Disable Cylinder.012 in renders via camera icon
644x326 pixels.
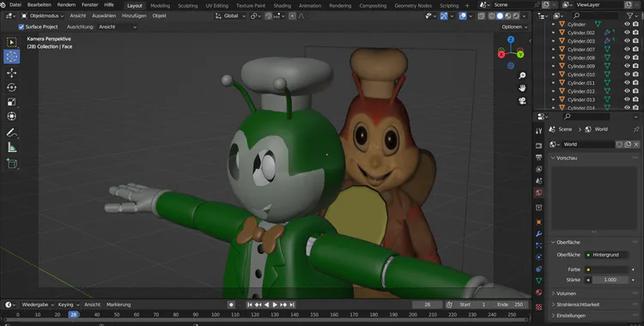point(635,91)
